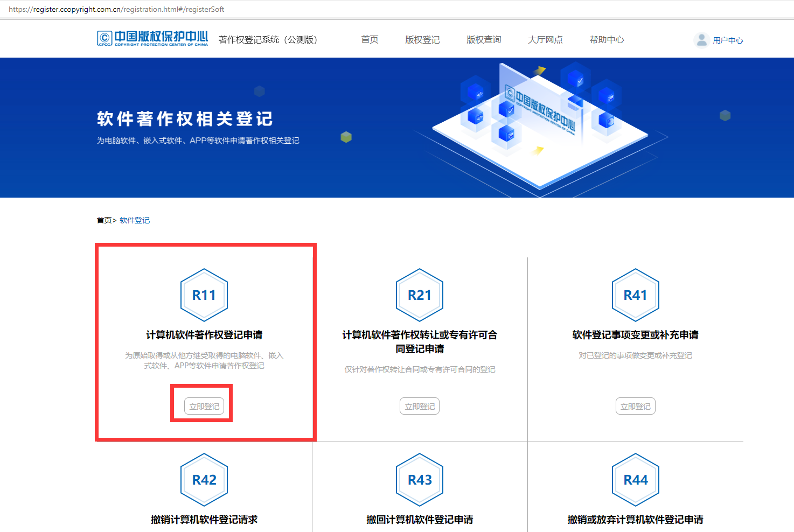Open the 帮助中心 help center
Screen dimensions: 794x532
point(607,39)
